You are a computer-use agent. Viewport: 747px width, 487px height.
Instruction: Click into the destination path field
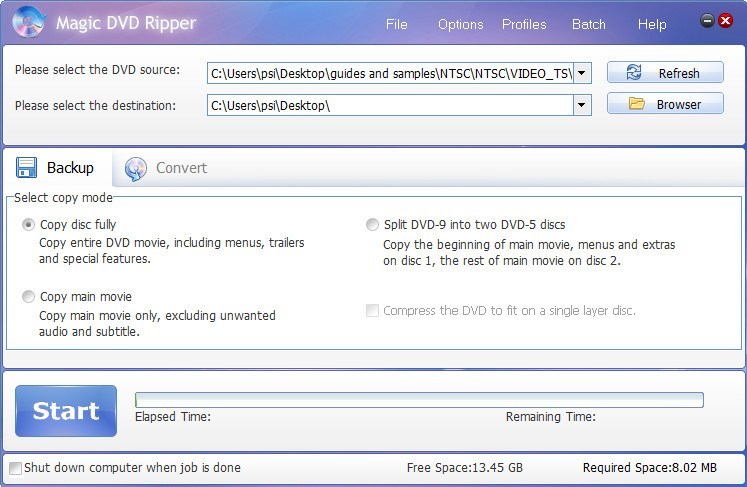pyautogui.click(x=391, y=105)
